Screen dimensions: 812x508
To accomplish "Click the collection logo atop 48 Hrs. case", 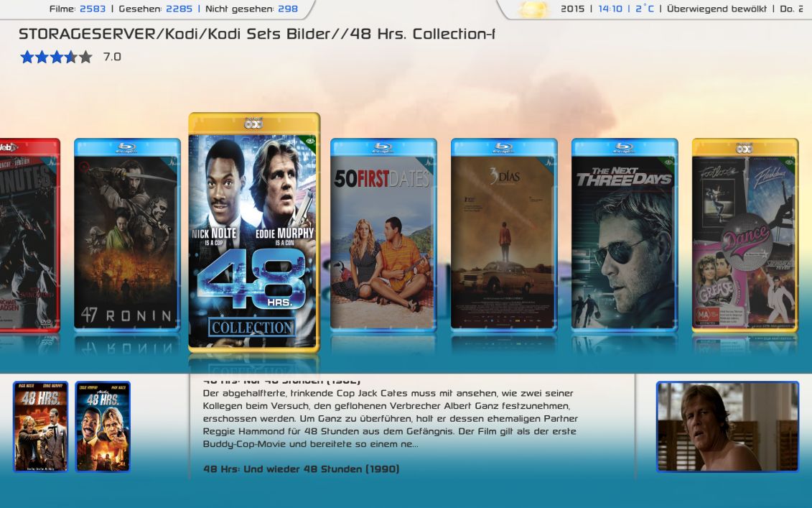I will click(253, 124).
